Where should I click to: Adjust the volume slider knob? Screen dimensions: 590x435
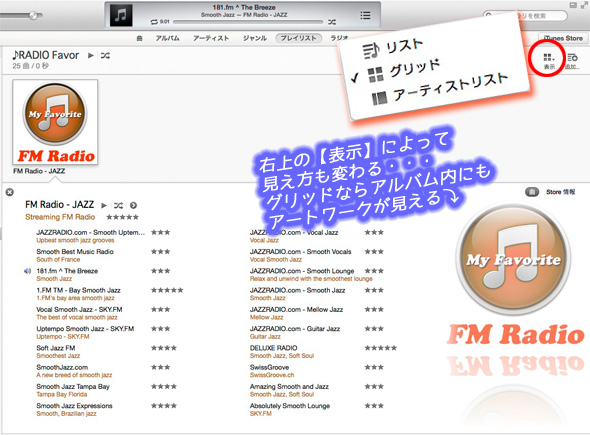[33, 15]
